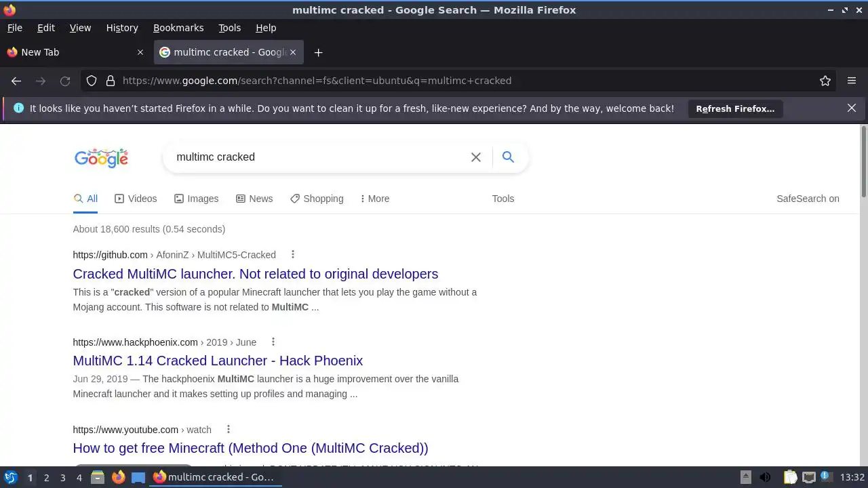Image resolution: width=868 pixels, height=488 pixels.
Task: Switch to Shopping results
Action: pos(317,199)
